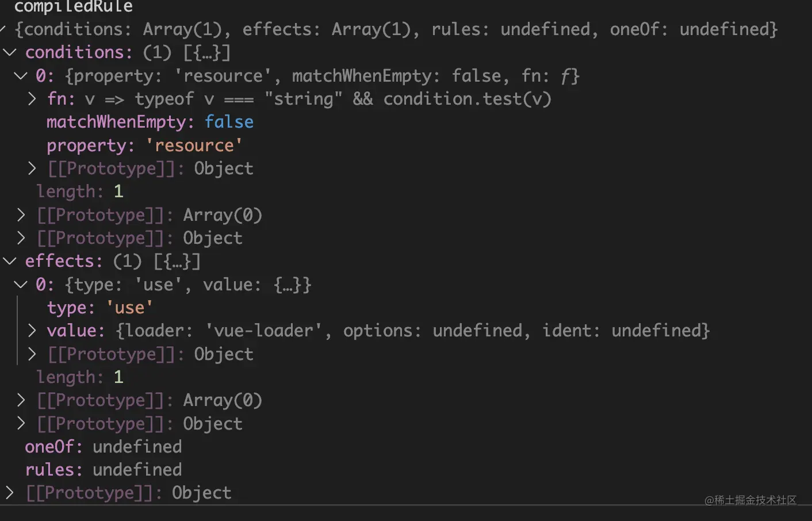Expand the last [[Prototype]]: Object at the bottom
The height and width of the screenshot is (521, 812).
coord(10,493)
